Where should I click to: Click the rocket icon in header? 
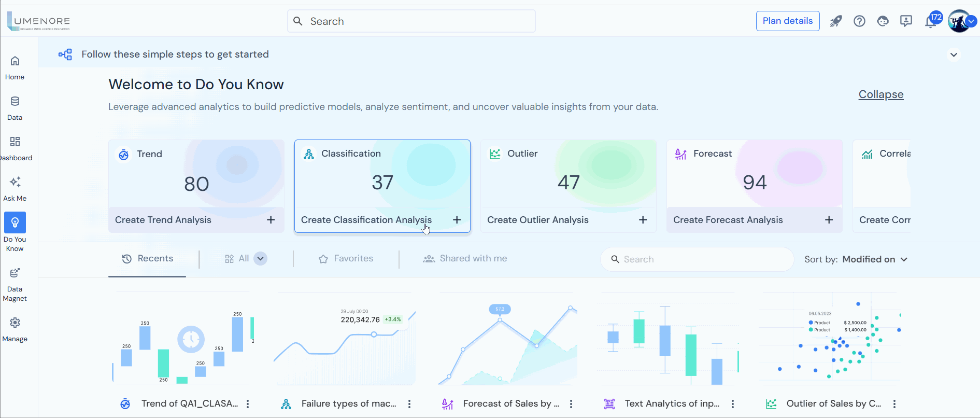836,21
